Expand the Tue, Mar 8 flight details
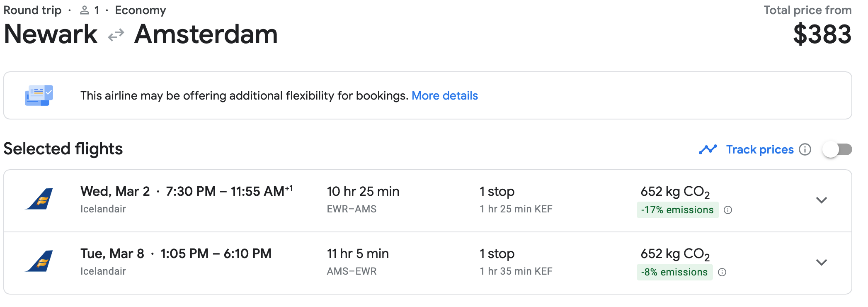 click(x=822, y=262)
